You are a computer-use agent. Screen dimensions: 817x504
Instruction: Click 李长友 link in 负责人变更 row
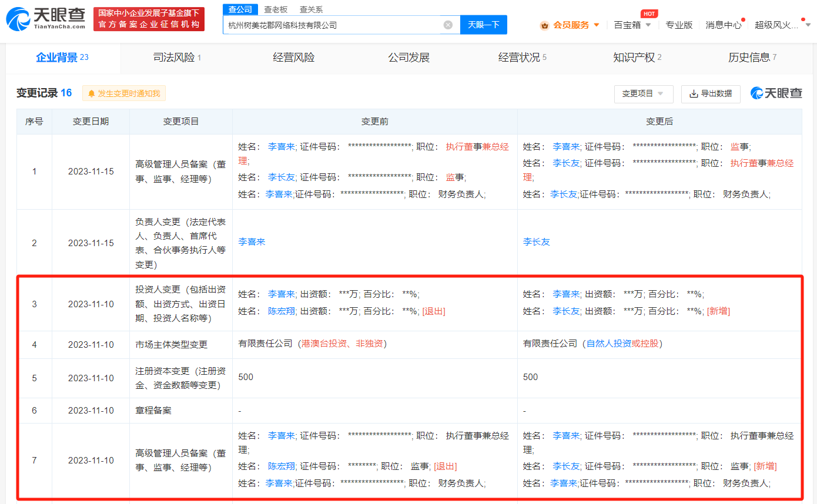(536, 241)
